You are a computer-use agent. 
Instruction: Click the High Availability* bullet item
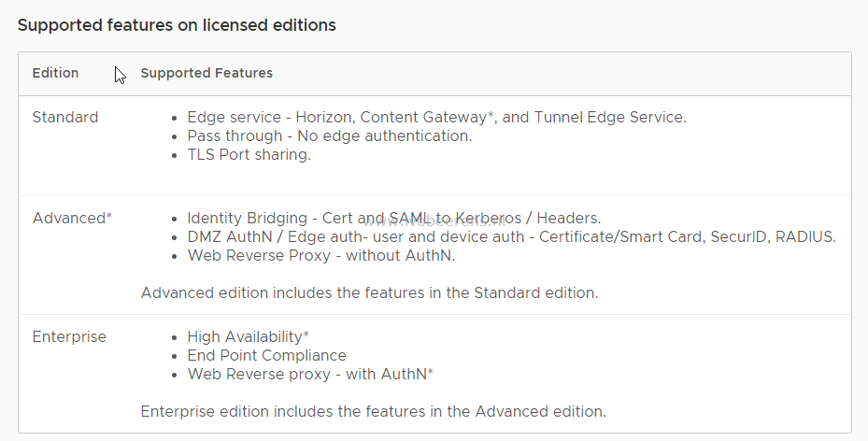coord(248,337)
